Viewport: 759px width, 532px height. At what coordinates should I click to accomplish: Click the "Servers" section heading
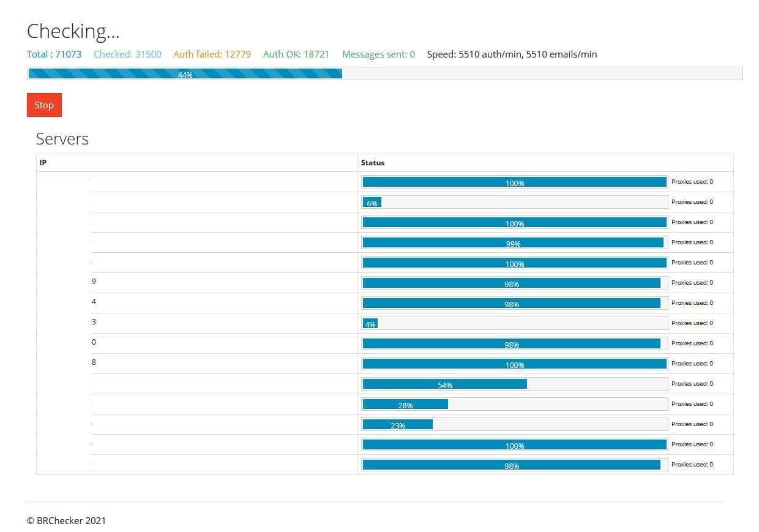click(x=62, y=139)
